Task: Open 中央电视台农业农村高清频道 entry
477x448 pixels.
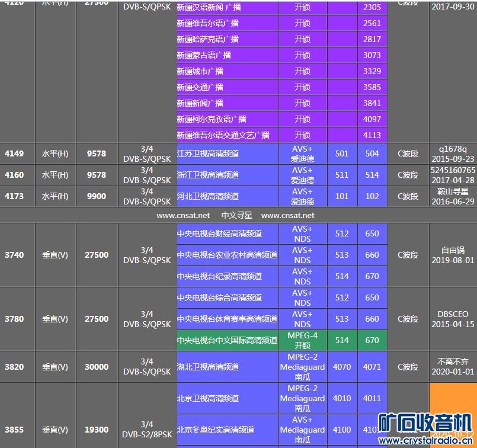Action: coord(227,255)
